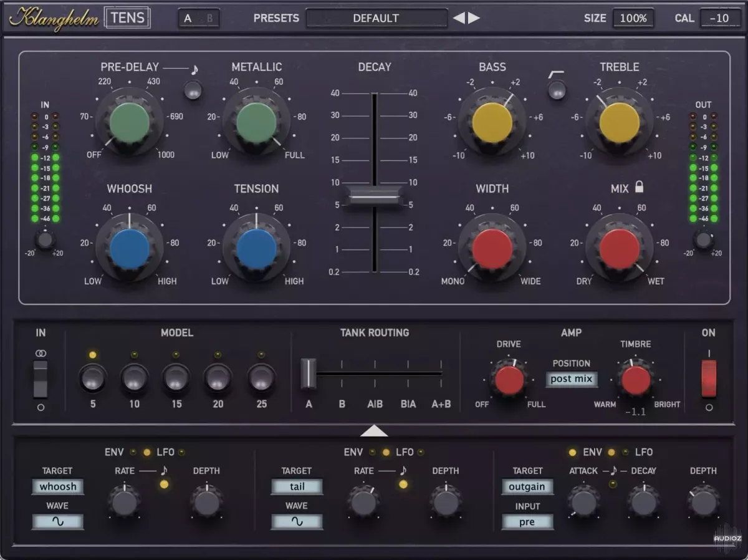Click the previous preset arrow
The height and width of the screenshot is (560, 748).
click(x=459, y=18)
